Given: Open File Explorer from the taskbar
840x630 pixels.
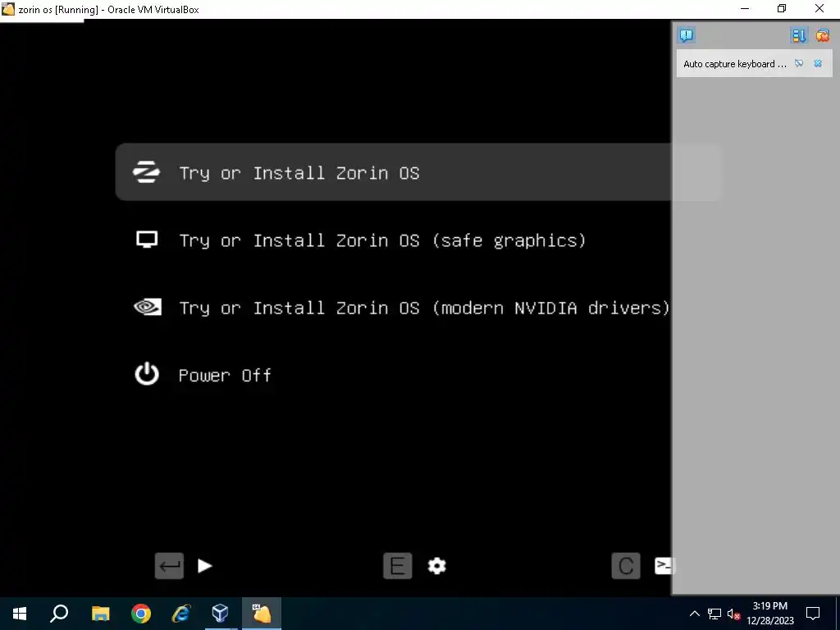Looking at the screenshot, I should coord(100,614).
